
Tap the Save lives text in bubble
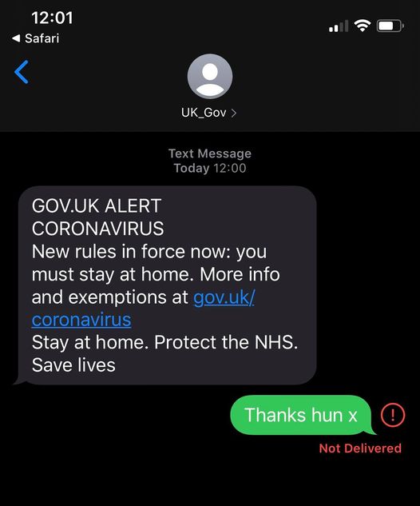click(73, 365)
